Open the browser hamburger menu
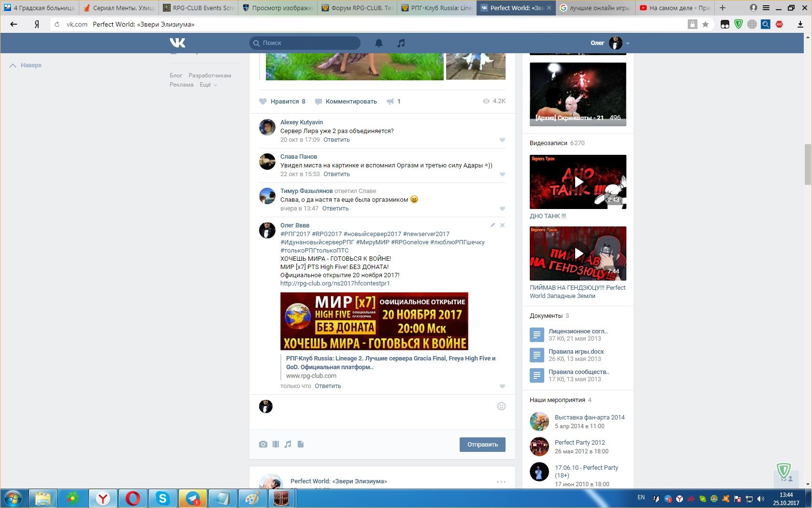This screenshot has width=812, height=508. click(766, 8)
